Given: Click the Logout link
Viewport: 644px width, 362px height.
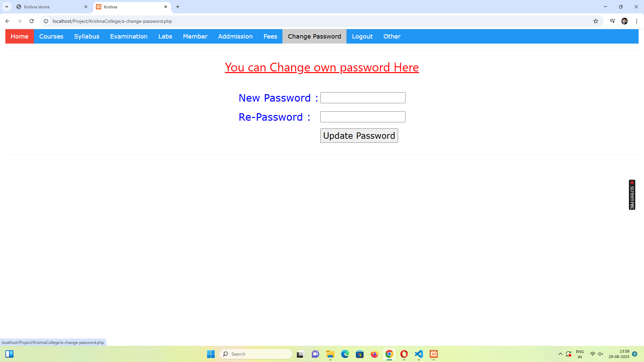Looking at the screenshot, I should point(362,36).
